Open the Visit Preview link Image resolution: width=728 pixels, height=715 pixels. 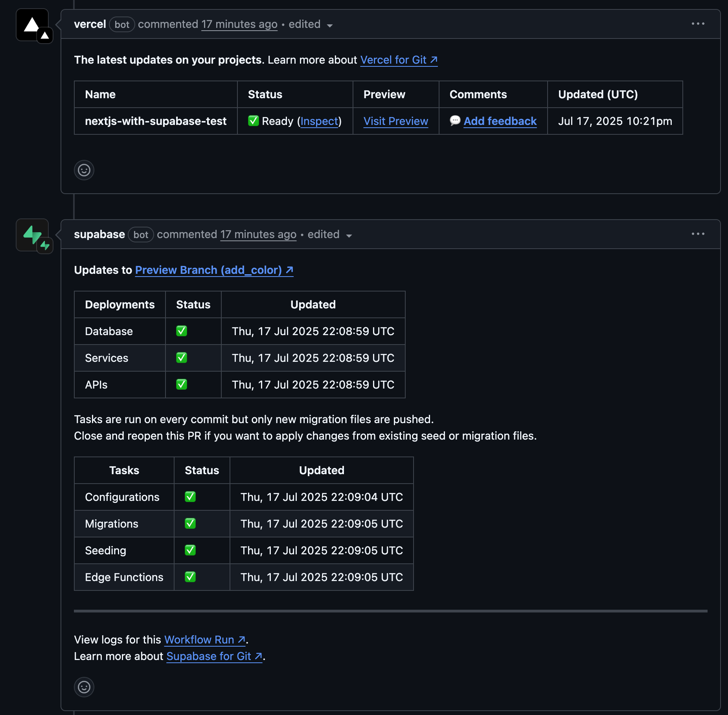(x=396, y=121)
